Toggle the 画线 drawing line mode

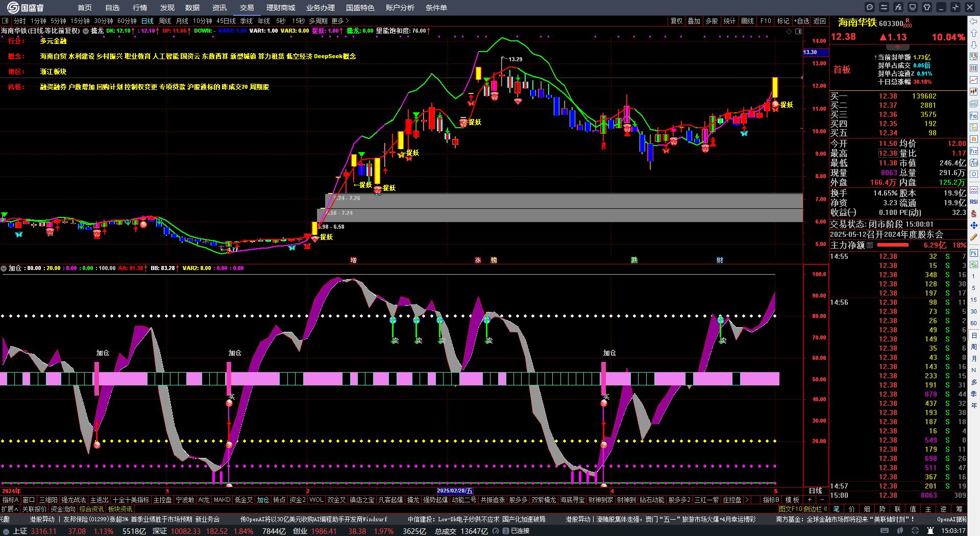click(748, 21)
